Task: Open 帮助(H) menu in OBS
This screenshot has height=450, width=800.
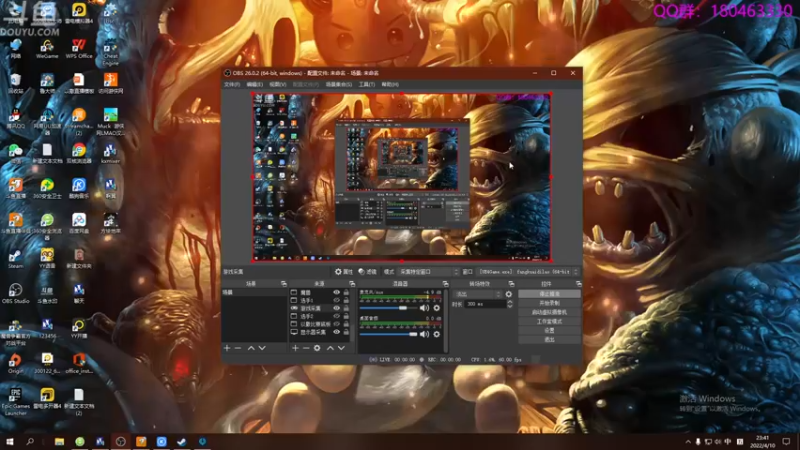Action: point(390,85)
